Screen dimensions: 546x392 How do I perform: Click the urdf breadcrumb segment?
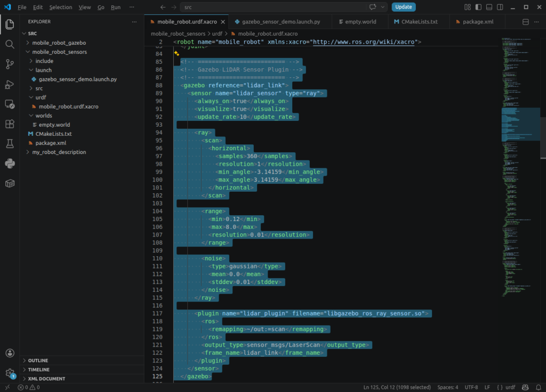[x=217, y=34]
